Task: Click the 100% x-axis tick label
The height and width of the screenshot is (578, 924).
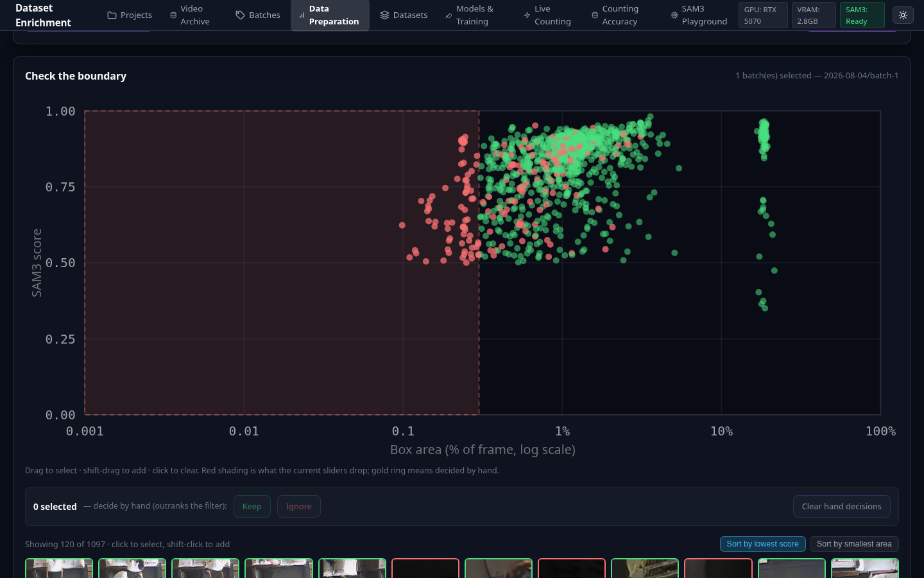Action: pyautogui.click(x=880, y=431)
